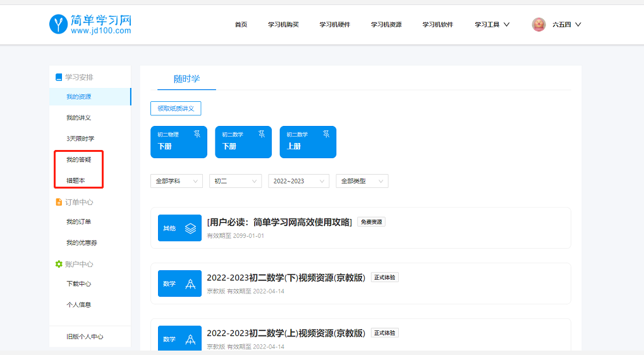Open [用户必读：简单学习网高效使用攻略] resource title
The height and width of the screenshot is (355, 644).
pyautogui.click(x=279, y=222)
